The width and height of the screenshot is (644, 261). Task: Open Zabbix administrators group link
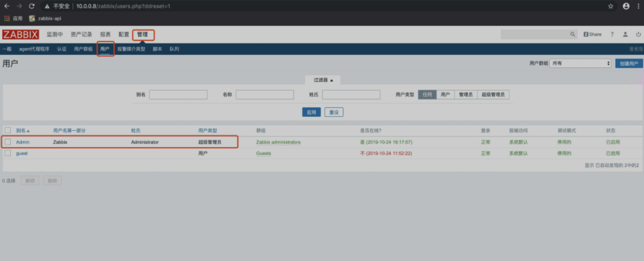(x=278, y=142)
